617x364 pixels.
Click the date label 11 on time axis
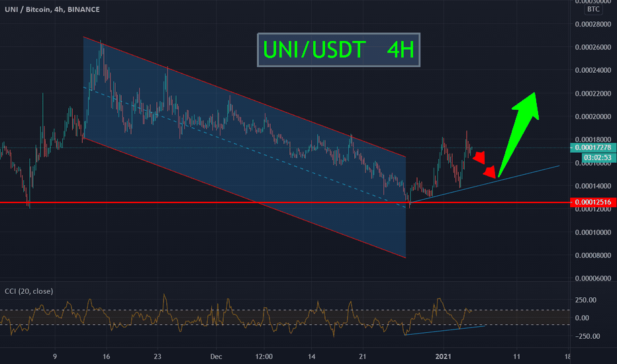pos(516,357)
